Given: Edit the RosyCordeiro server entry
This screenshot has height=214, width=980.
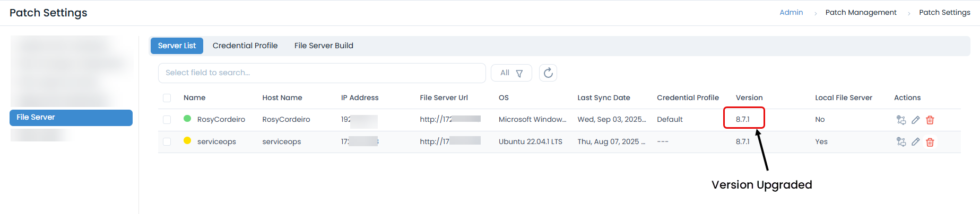Looking at the screenshot, I should (x=915, y=120).
